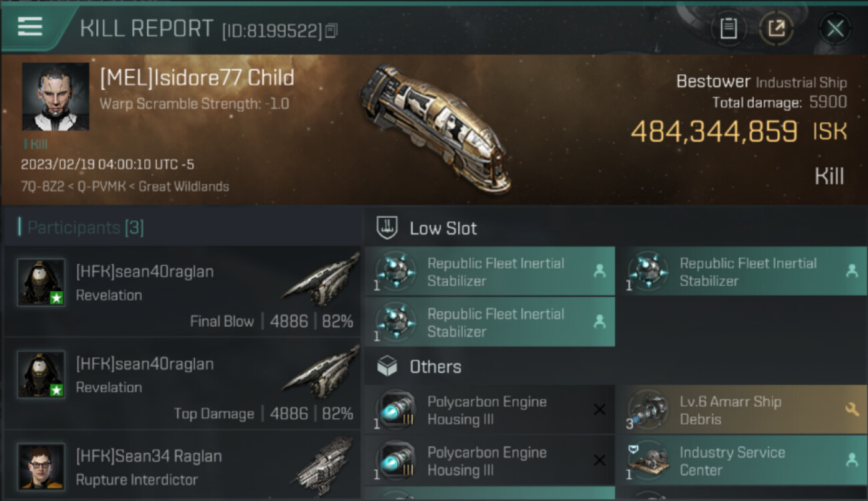
Task: Open the hamburger menu
Action: [30, 27]
